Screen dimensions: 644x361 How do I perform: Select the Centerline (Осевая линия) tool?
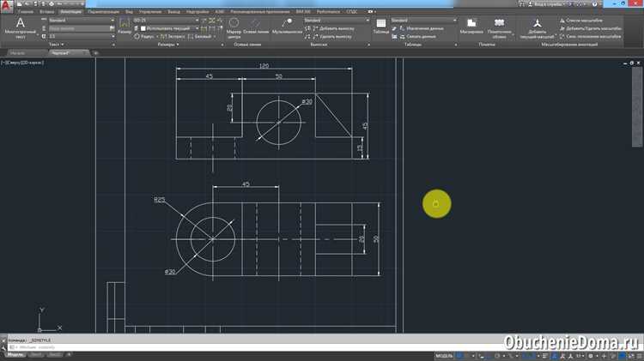pyautogui.click(x=256, y=27)
